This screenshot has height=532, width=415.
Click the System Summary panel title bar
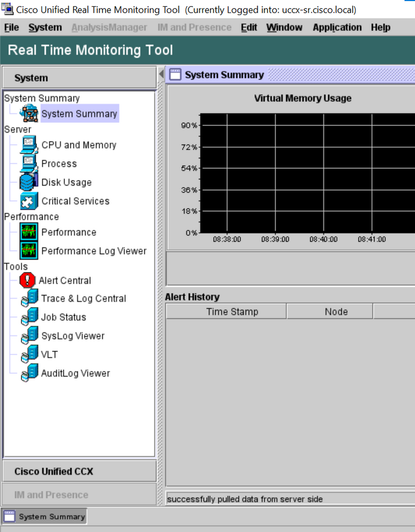[x=291, y=74]
